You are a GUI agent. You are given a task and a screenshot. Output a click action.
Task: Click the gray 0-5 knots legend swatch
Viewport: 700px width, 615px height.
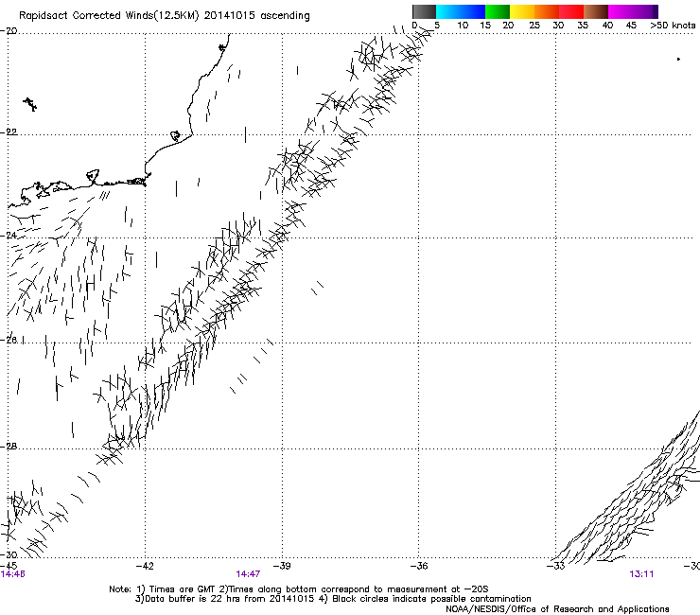tap(424, 11)
